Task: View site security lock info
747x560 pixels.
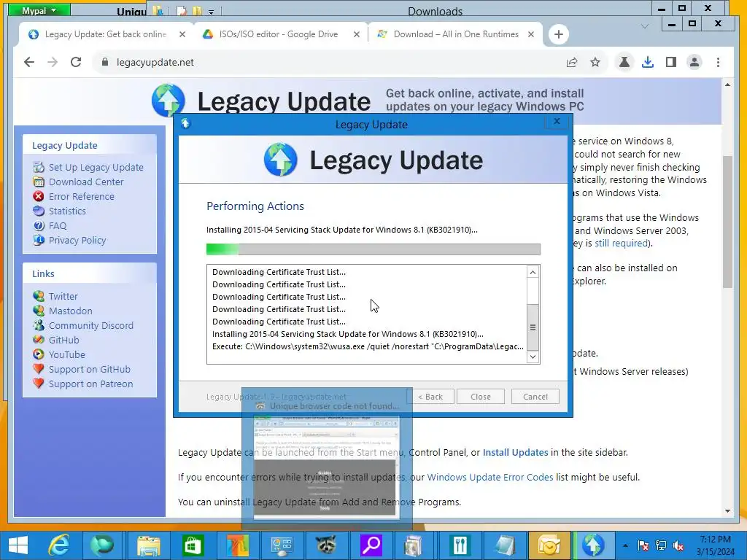Action: pos(105,63)
